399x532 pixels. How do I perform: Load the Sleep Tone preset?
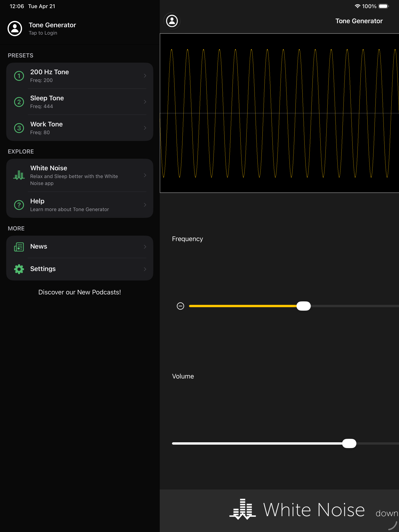pos(80,102)
